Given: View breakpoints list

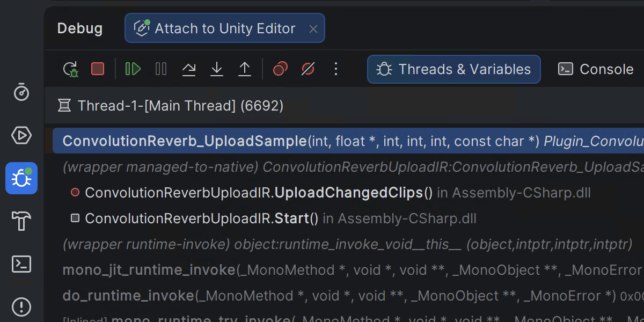Looking at the screenshot, I should 280,69.
